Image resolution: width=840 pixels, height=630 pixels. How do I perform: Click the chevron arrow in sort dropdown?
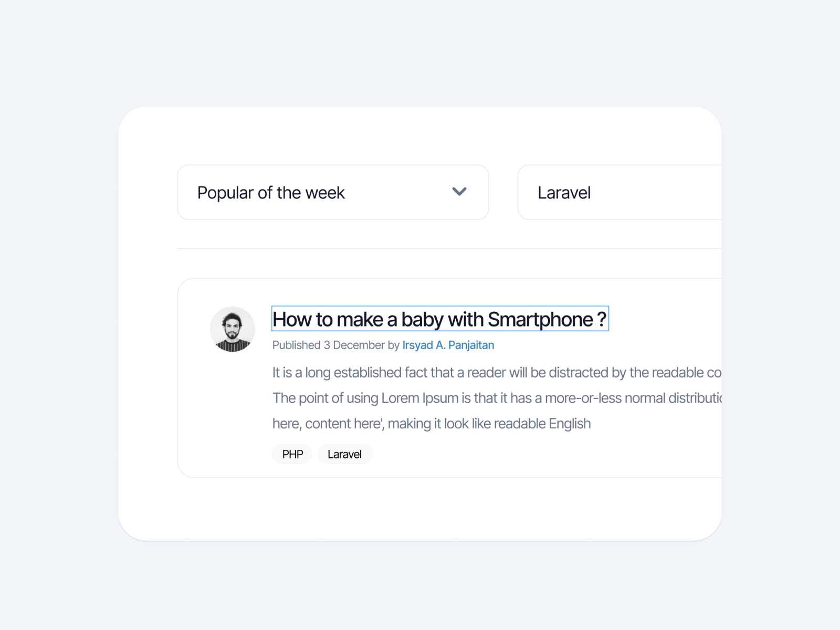pos(459,192)
